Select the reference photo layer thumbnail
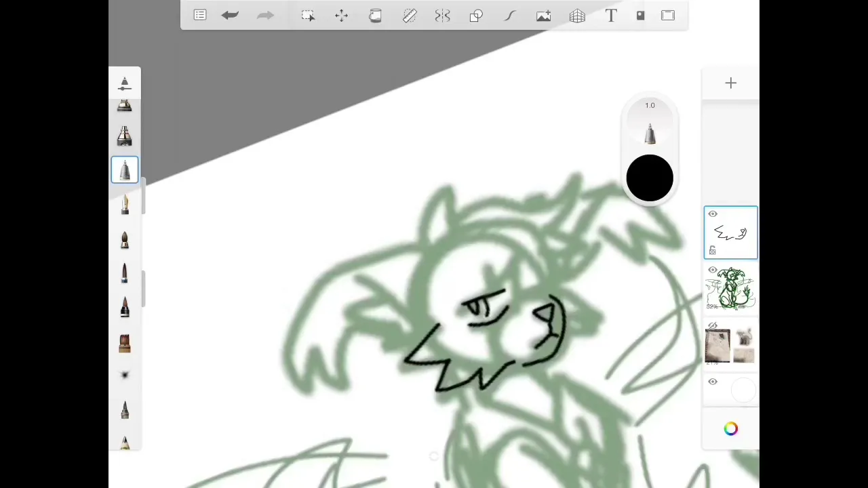Image resolution: width=868 pixels, height=488 pixels. [731, 345]
